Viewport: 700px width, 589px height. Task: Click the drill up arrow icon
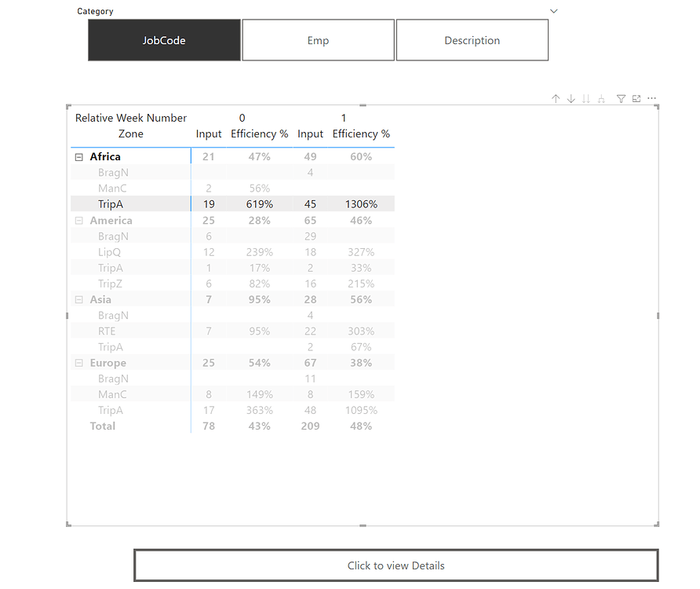556,98
